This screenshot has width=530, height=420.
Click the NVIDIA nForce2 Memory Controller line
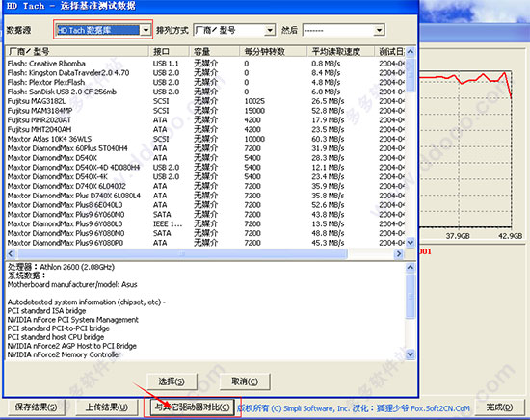click(64, 354)
